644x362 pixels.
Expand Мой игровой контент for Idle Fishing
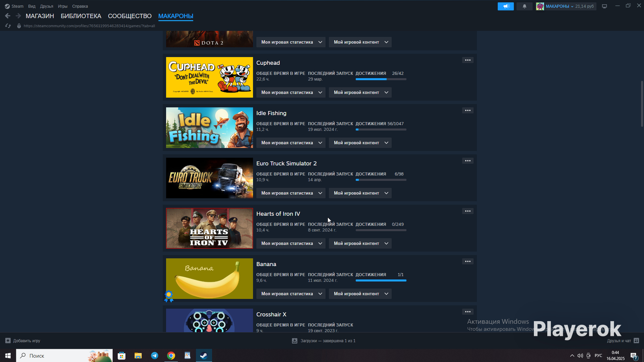(360, 143)
